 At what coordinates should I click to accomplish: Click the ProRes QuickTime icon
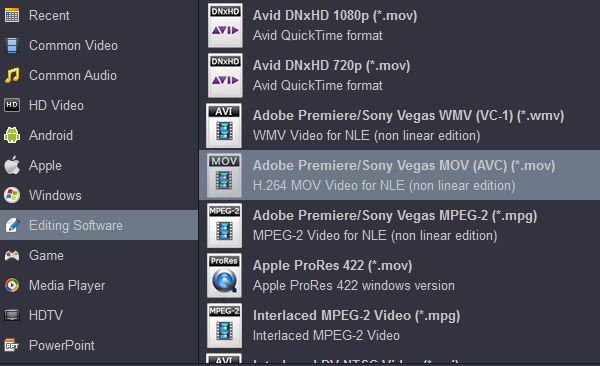pos(224,276)
